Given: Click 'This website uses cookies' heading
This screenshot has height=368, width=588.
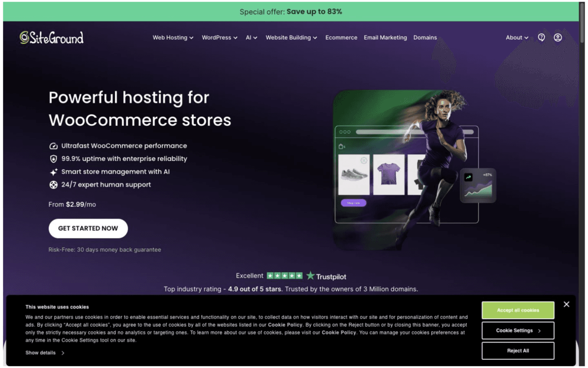Looking at the screenshot, I should (x=57, y=307).
